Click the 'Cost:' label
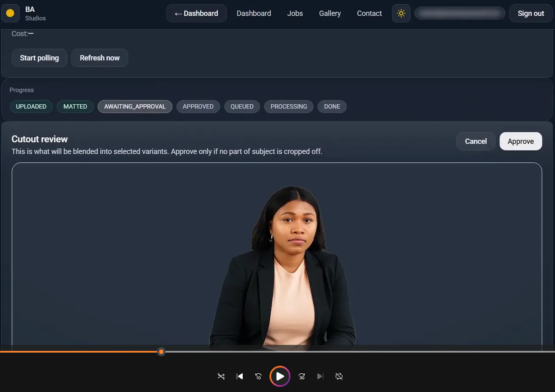 20,33
